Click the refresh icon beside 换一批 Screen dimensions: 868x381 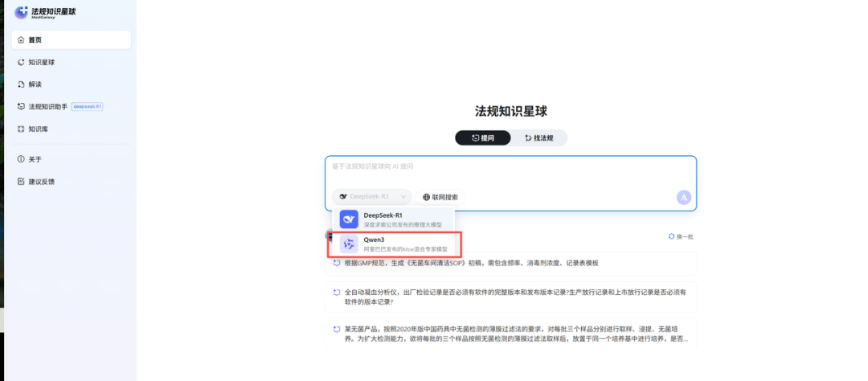671,236
